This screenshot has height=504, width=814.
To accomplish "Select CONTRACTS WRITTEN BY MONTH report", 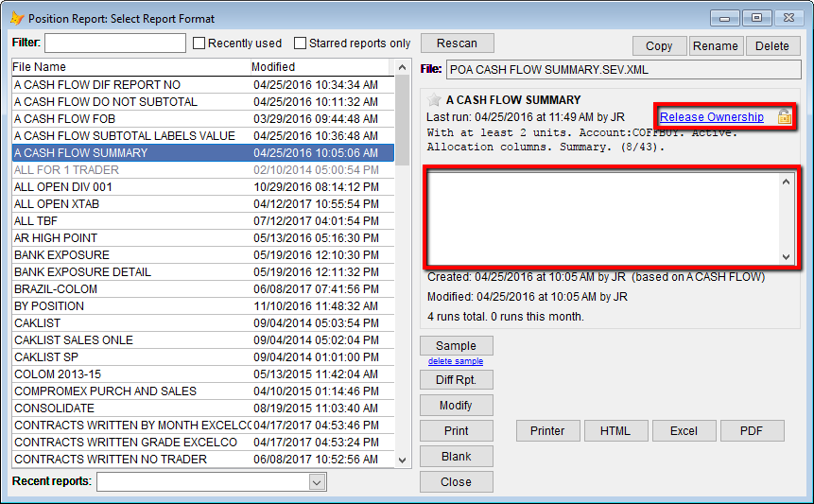I will pyautogui.click(x=203, y=426).
